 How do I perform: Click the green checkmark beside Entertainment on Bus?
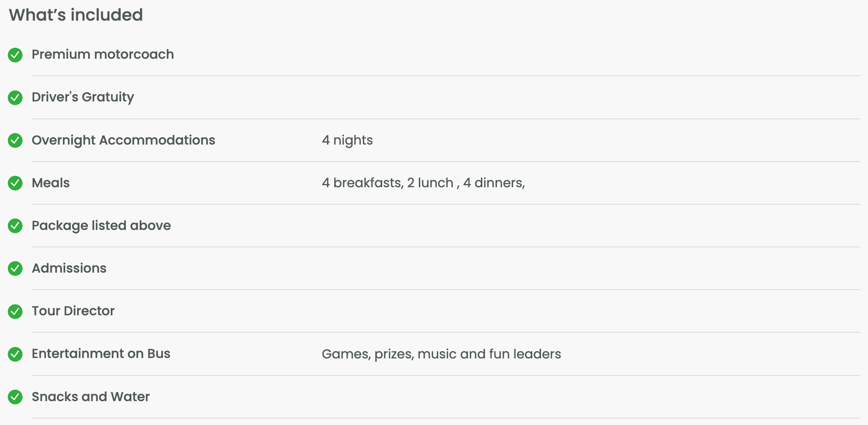click(15, 354)
